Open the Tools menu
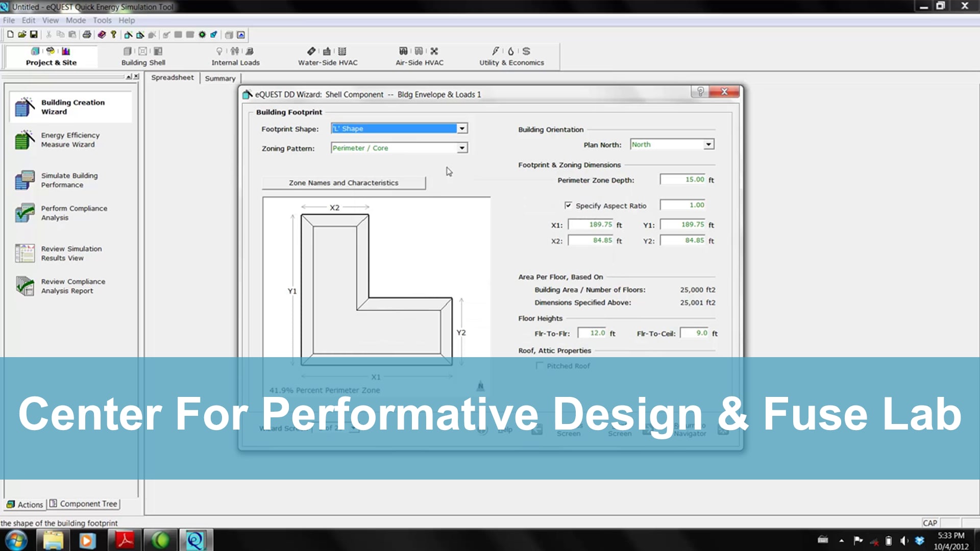 pos(102,20)
